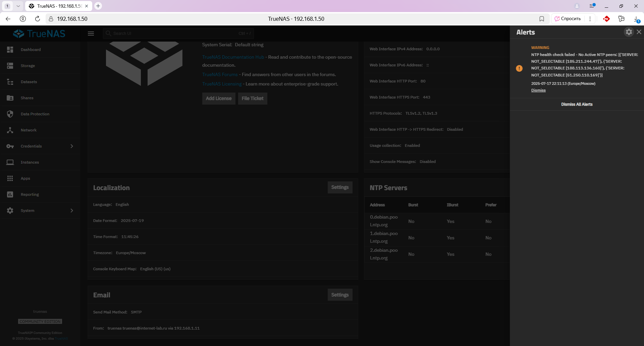
Task: Click the Reporting chart icon
Action: (x=10, y=194)
